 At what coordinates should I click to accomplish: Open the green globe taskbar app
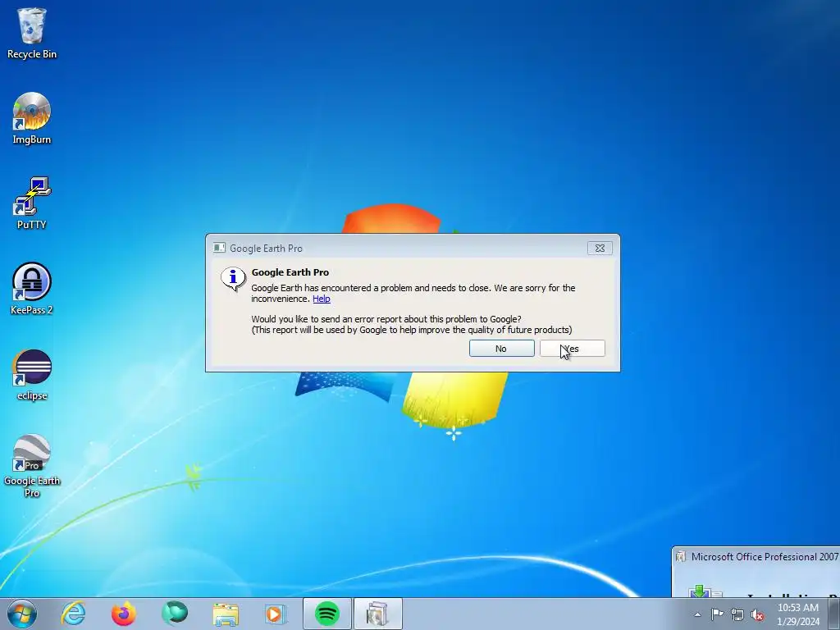tap(175, 614)
